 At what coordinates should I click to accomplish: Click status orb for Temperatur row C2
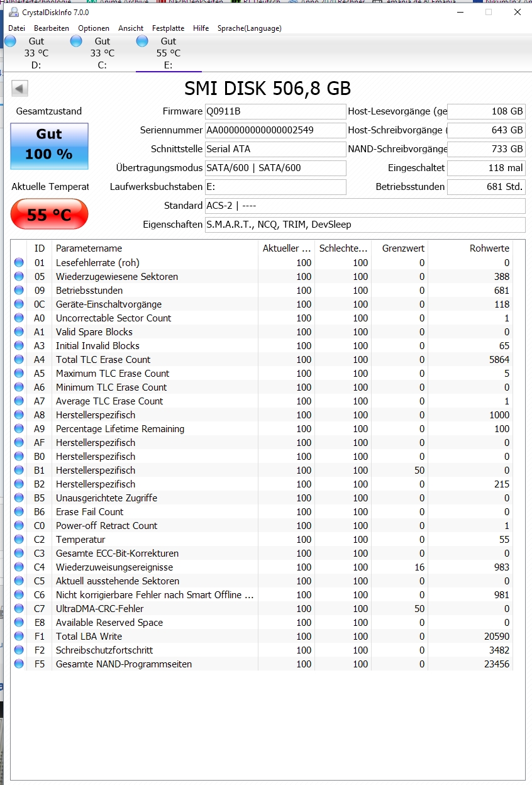[x=19, y=540]
